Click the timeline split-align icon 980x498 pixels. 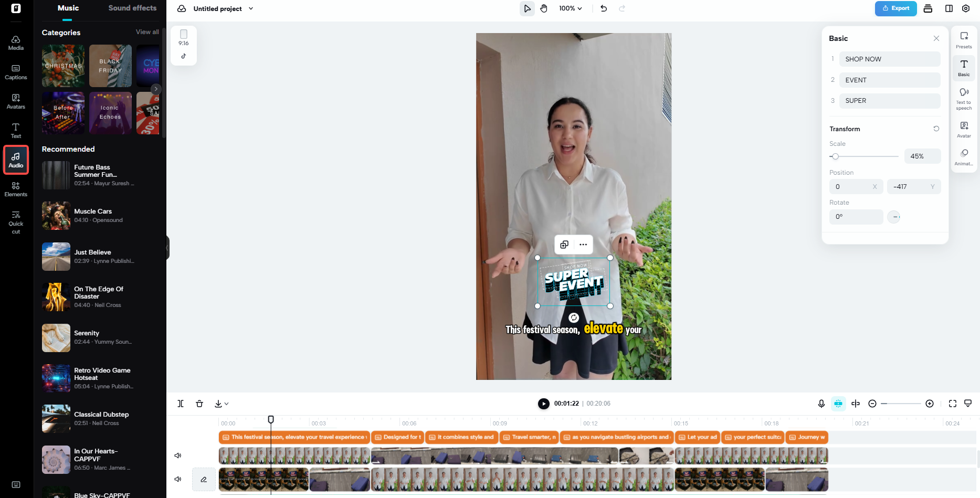click(x=856, y=404)
